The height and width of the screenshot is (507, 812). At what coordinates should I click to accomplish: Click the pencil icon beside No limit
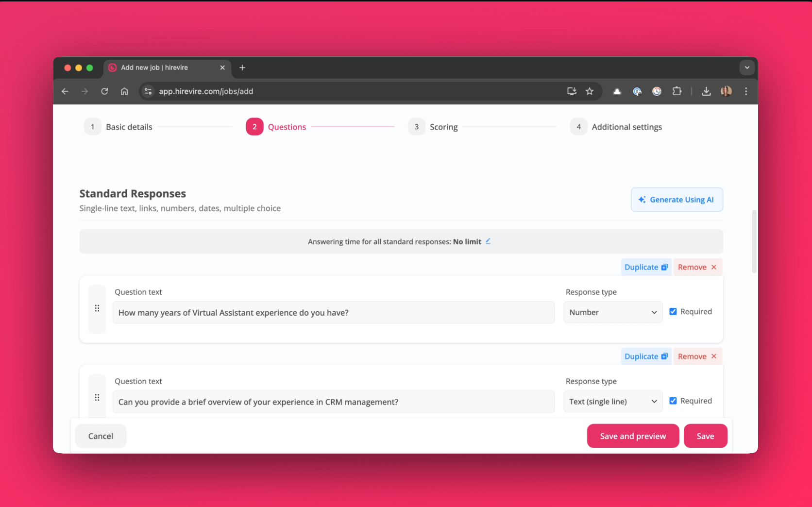point(488,241)
